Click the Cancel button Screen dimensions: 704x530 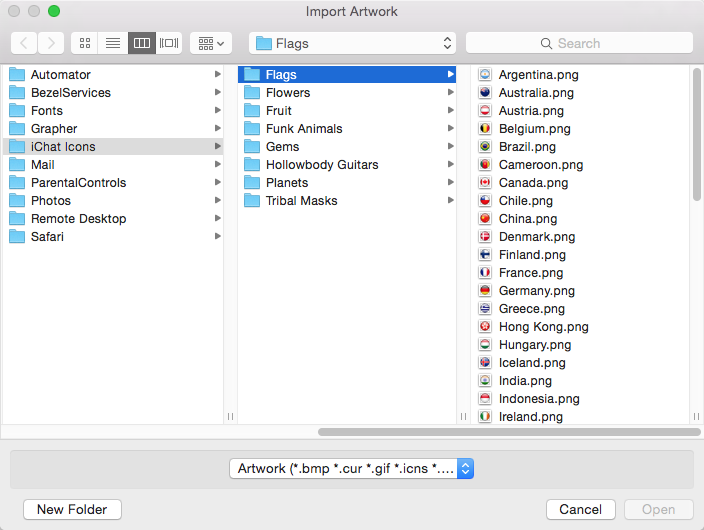(x=581, y=509)
